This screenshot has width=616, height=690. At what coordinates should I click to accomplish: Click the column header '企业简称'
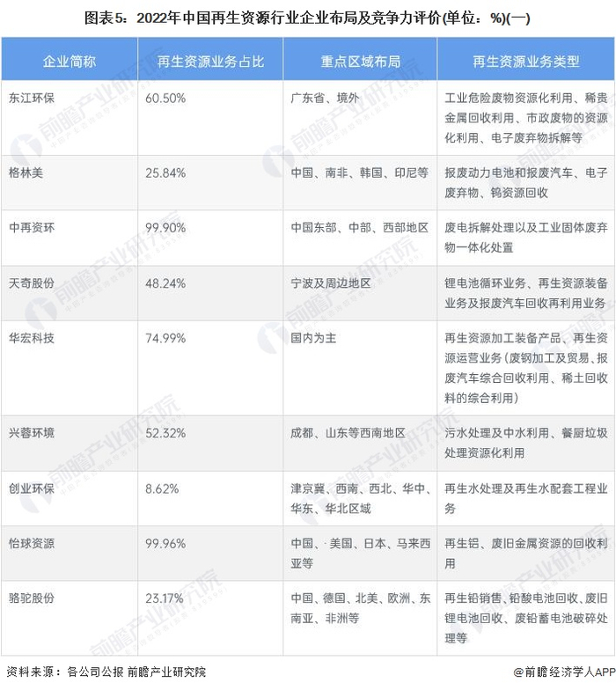[70, 62]
